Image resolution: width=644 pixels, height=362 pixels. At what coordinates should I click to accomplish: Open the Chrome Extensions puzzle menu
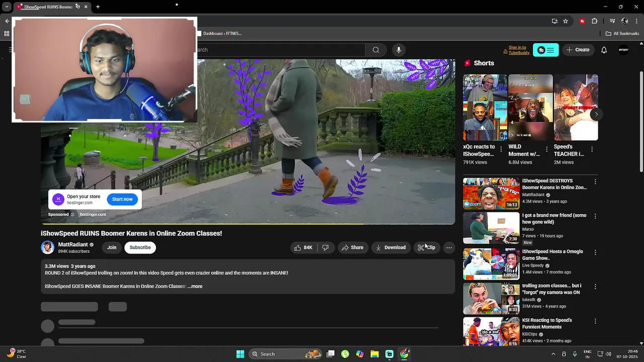click(594, 21)
